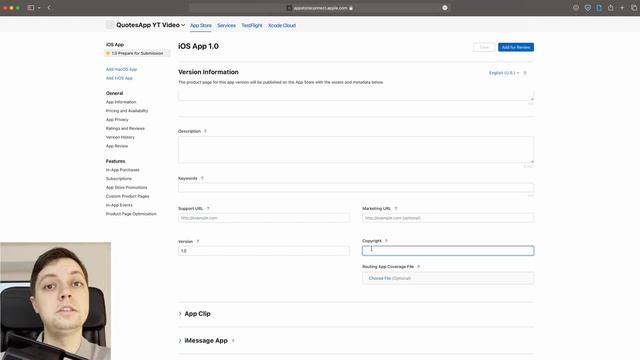
Task: Click the Version help question mark
Action: point(198,242)
